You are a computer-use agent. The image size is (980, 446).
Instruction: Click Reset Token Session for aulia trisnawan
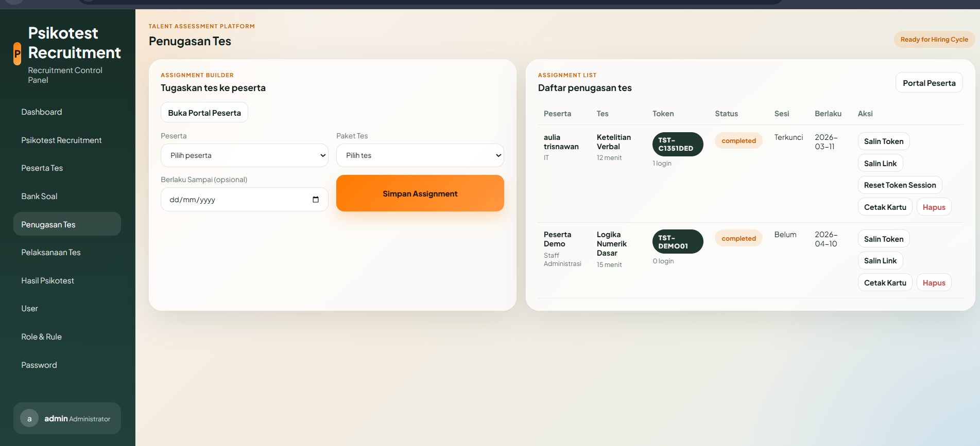pyautogui.click(x=900, y=185)
